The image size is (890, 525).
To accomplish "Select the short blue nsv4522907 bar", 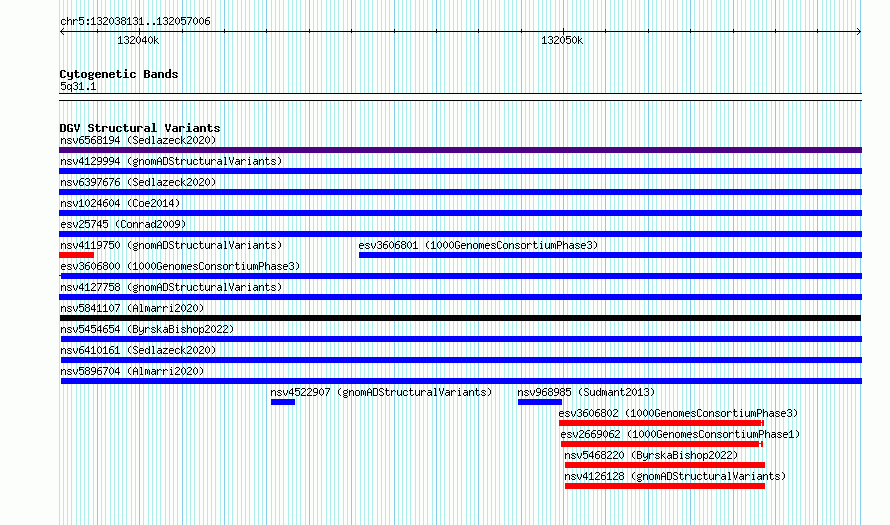I will click(283, 402).
